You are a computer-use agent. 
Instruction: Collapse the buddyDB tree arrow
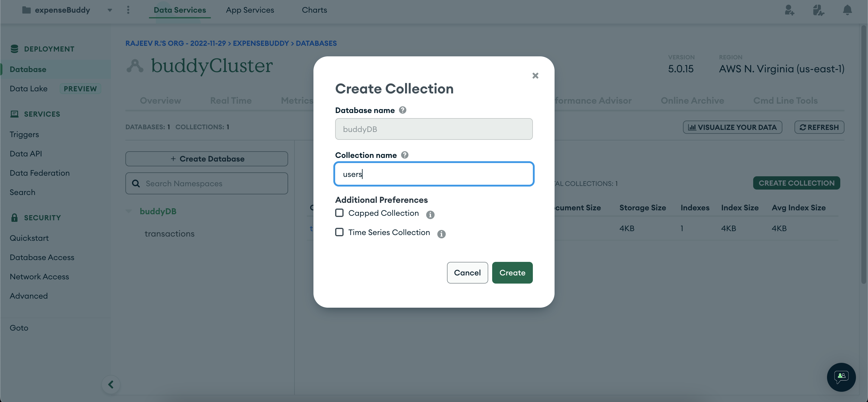128,211
